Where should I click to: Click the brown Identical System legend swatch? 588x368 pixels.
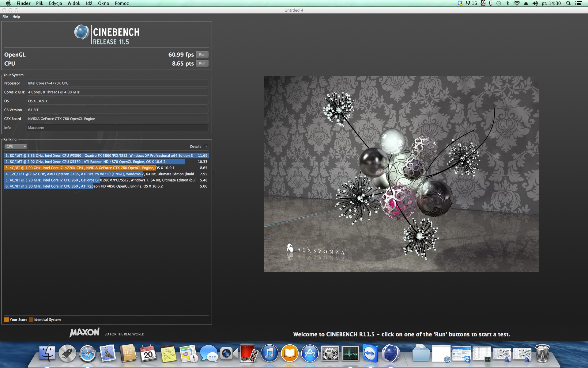tap(31, 320)
